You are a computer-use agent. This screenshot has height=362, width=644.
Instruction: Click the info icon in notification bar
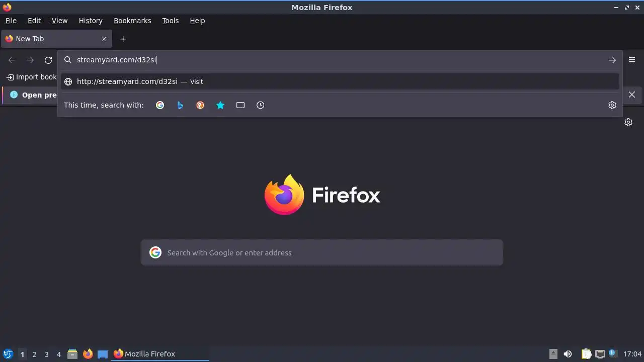[x=14, y=95]
